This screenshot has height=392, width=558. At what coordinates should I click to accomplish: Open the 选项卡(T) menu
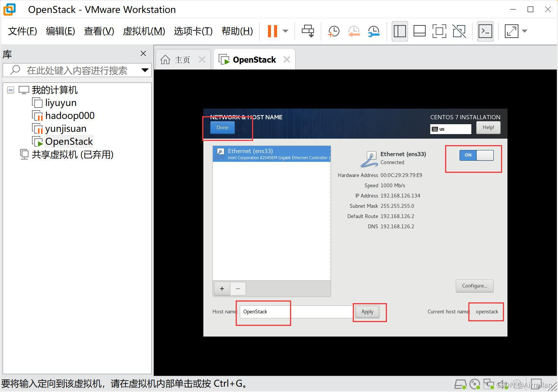click(193, 31)
